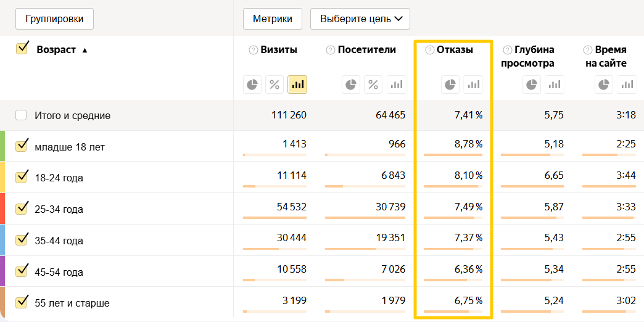Select pie chart icon under Отказы
This screenshot has height=322, width=644.
[450, 85]
